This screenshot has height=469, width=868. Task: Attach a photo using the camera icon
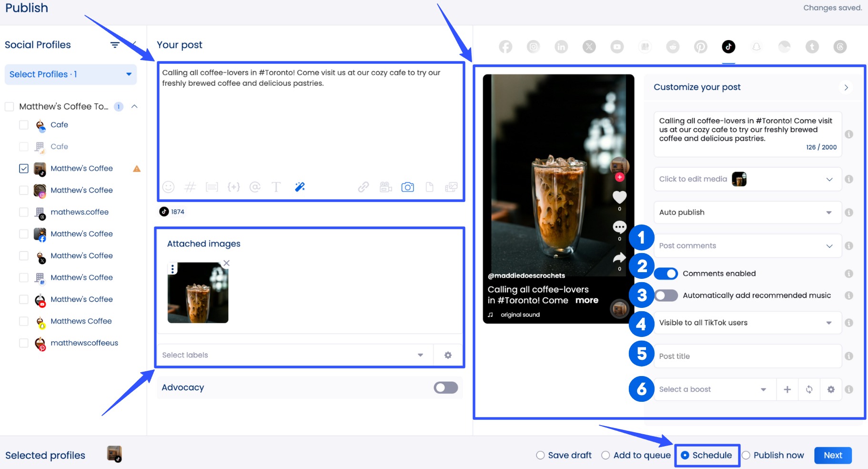click(x=408, y=187)
